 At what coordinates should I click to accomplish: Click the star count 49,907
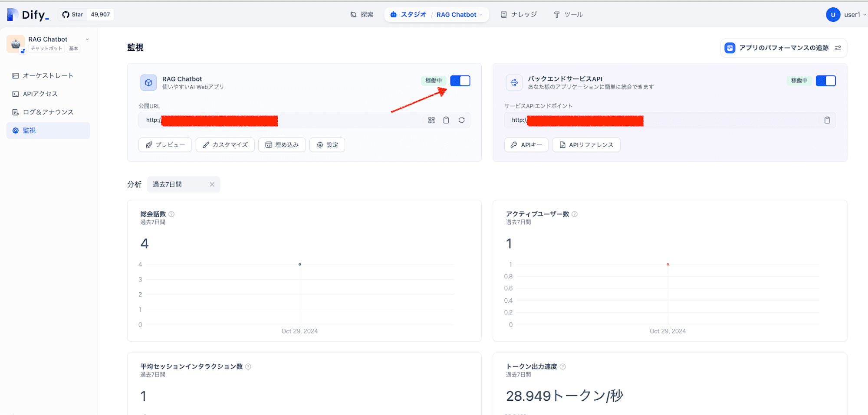100,15
